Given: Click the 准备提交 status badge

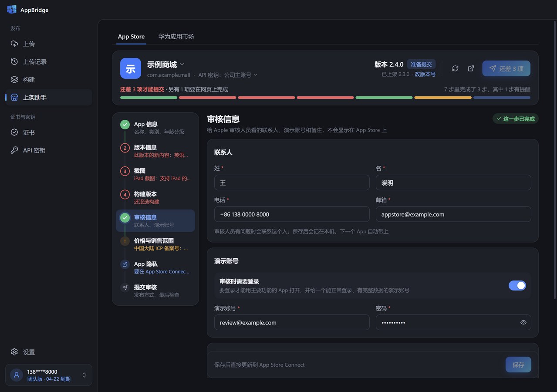Looking at the screenshot, I should 421,64.
